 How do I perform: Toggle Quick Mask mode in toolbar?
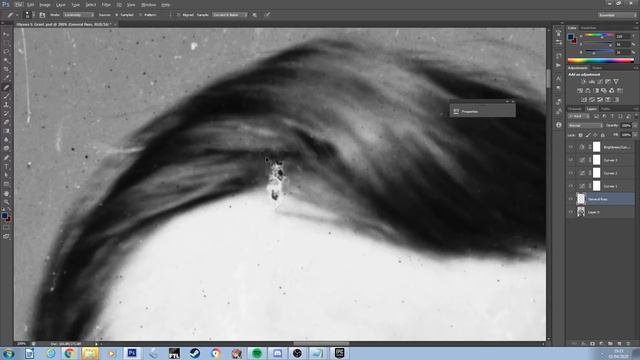7,228
